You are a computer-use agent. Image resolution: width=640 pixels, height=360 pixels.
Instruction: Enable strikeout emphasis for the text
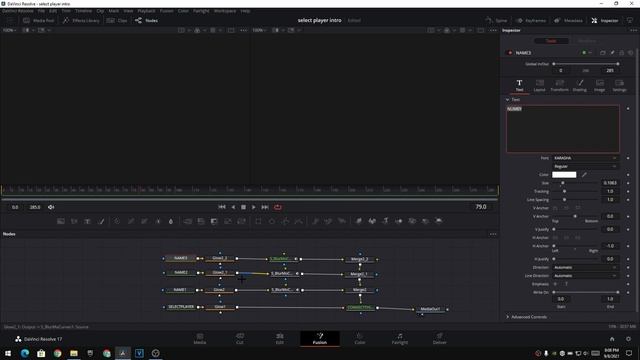(x=566, y=284)
